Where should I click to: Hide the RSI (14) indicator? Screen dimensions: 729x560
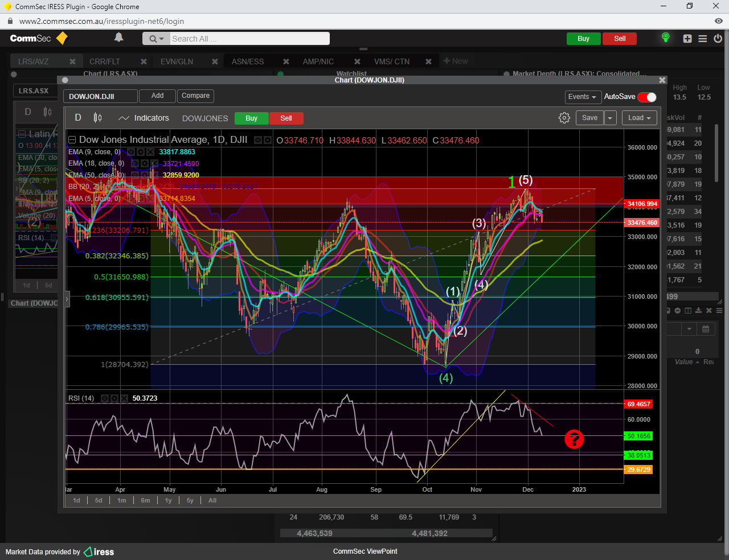tap(105, 398)
